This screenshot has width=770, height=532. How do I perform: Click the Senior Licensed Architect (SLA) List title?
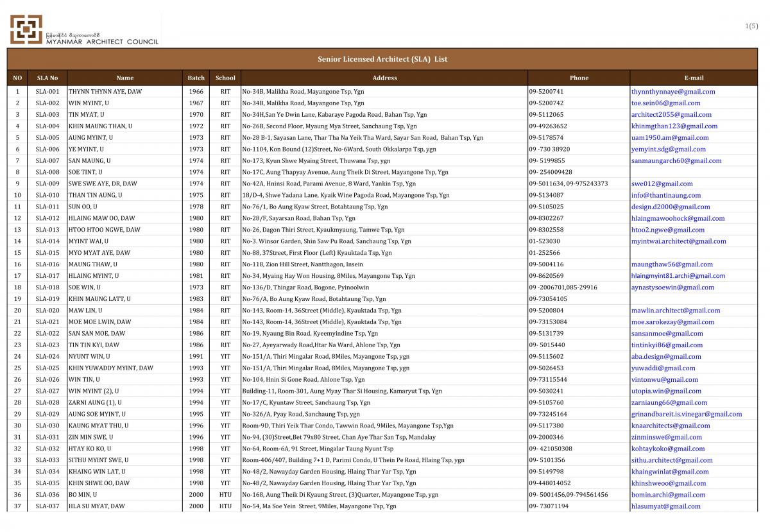click(x=382, y=59)
